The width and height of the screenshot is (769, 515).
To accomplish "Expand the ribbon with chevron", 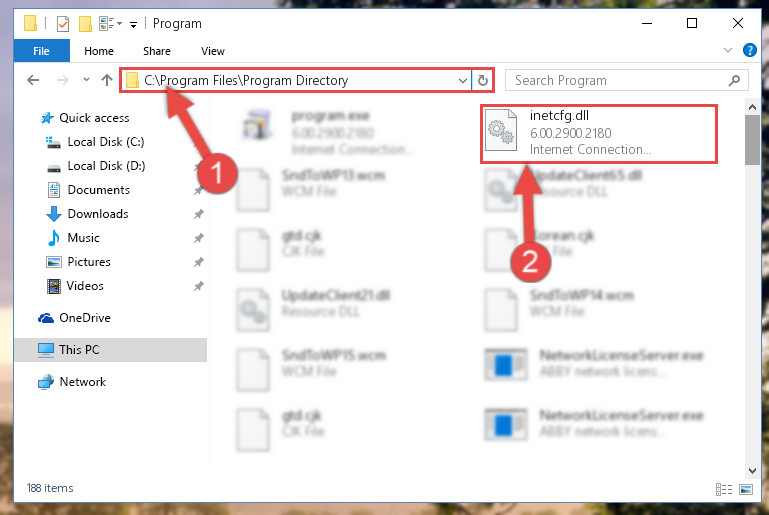I will click(x=728, y=50).
